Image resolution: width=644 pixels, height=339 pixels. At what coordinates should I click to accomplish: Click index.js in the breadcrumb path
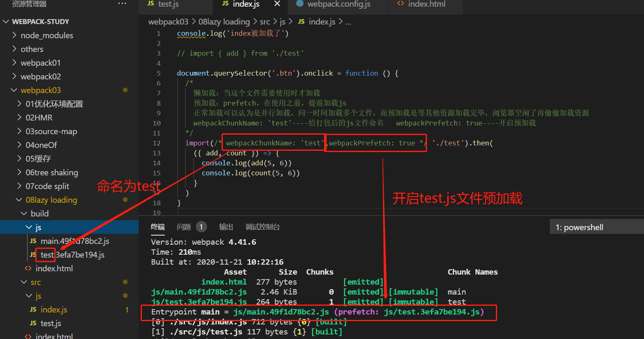[322, 22]
